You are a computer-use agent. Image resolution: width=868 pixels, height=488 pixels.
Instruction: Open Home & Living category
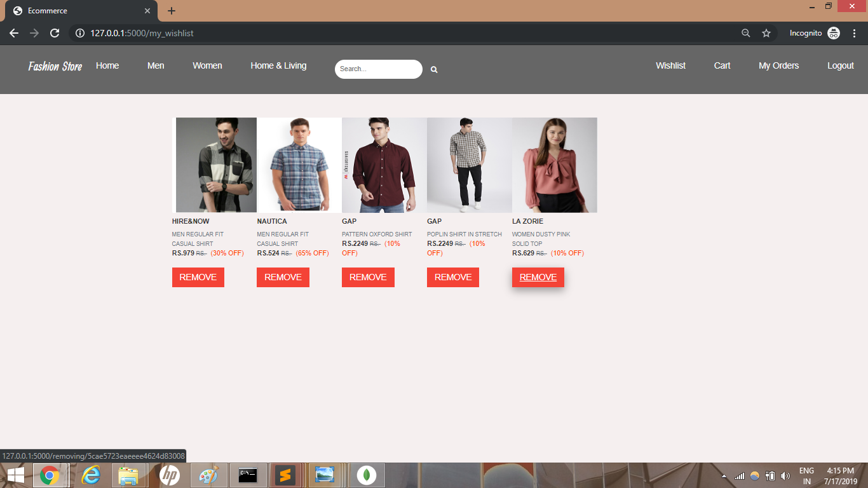click(278, 65)
